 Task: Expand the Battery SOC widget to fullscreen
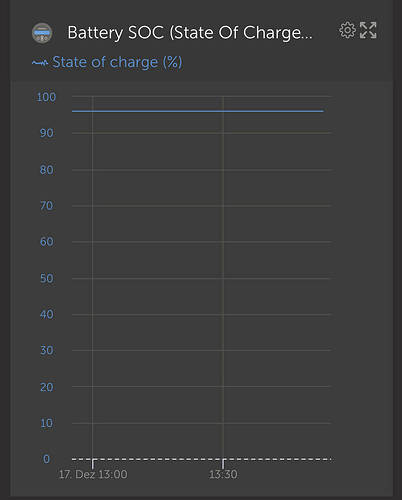[368, 30]
